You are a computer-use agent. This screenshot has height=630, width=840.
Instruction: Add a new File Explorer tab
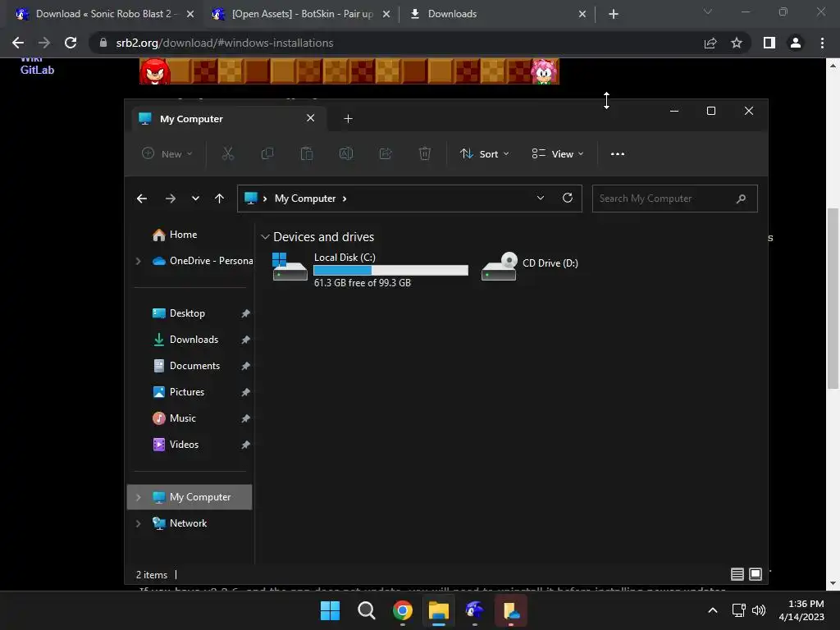pos(348,118)
